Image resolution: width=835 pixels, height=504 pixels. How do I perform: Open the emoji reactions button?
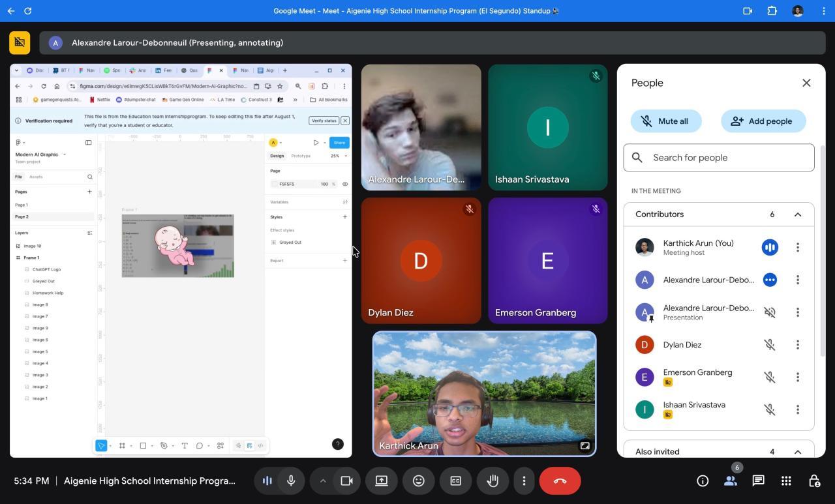click(419, 481)
